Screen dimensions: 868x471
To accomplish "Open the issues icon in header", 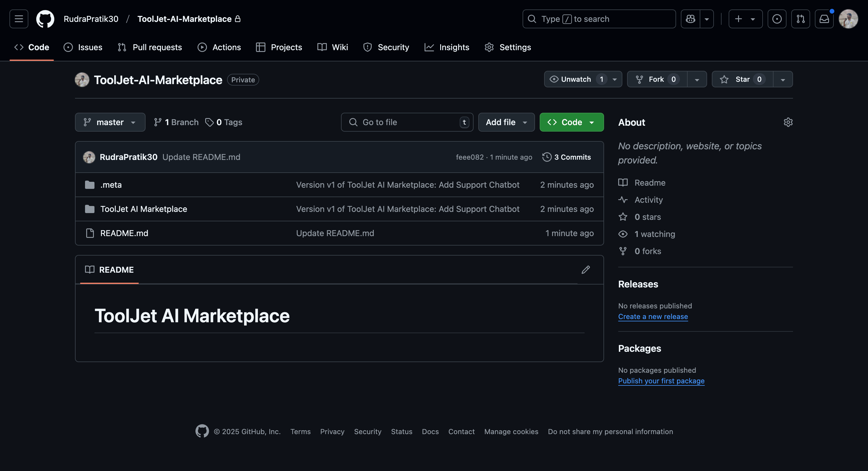I will click(777, 19).
